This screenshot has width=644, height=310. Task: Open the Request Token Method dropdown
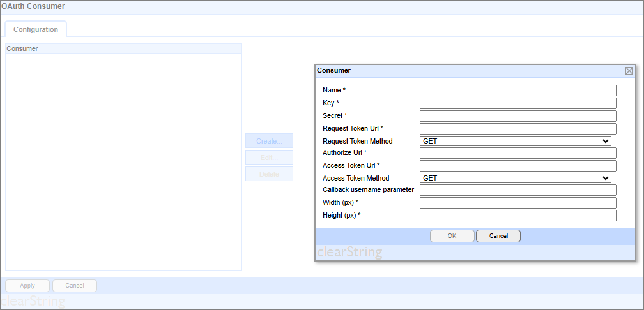pyautogui.click(x=515, y=141)
